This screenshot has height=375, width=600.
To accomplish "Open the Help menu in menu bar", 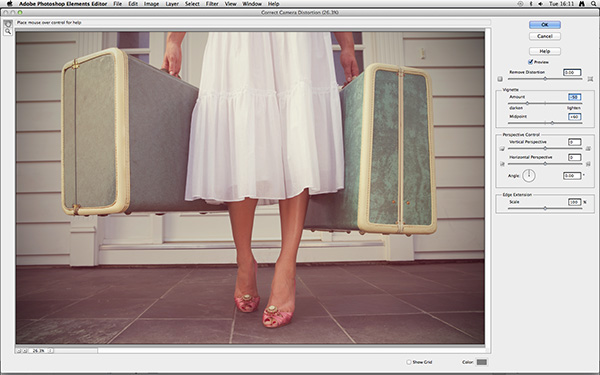I will (x=273, y=3).
